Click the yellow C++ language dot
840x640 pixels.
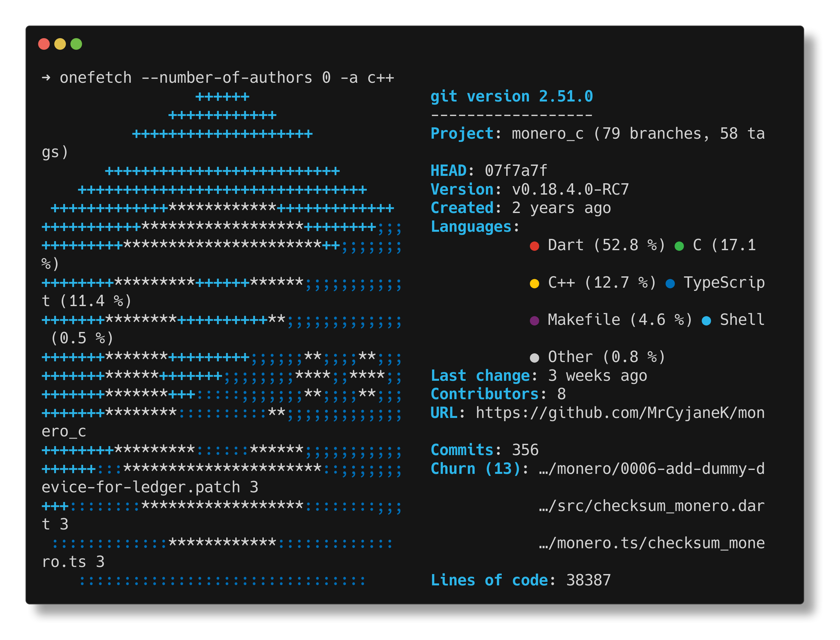click(535, 283)
